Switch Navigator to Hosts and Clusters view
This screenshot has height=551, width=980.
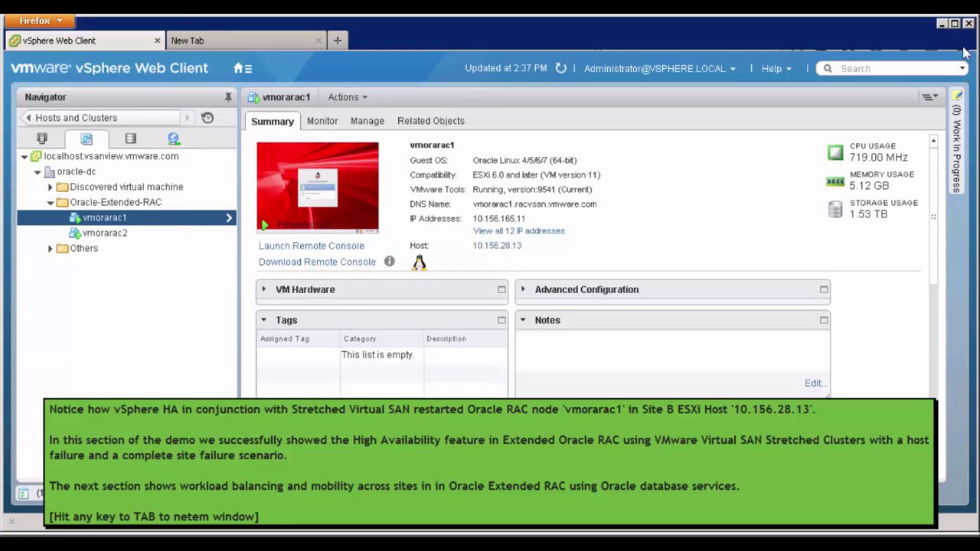point(42,139)
